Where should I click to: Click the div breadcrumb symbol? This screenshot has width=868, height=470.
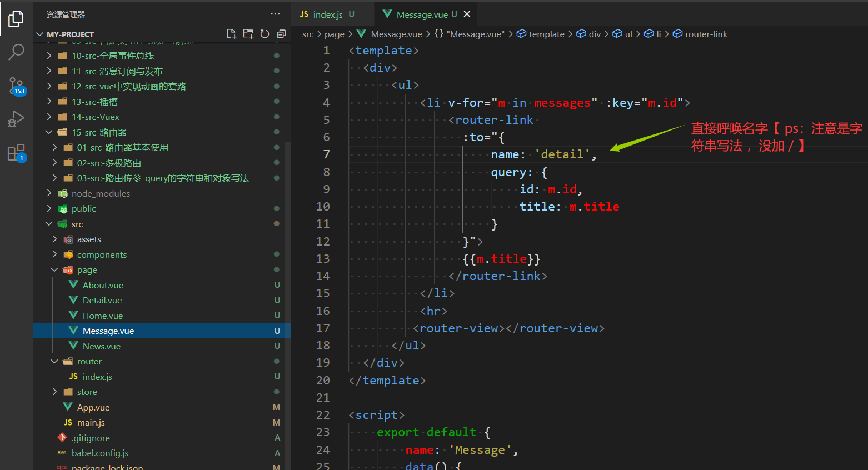coord(588,34)
